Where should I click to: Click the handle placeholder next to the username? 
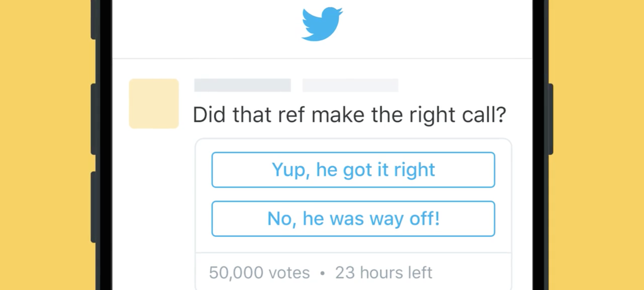pos(350,85)
